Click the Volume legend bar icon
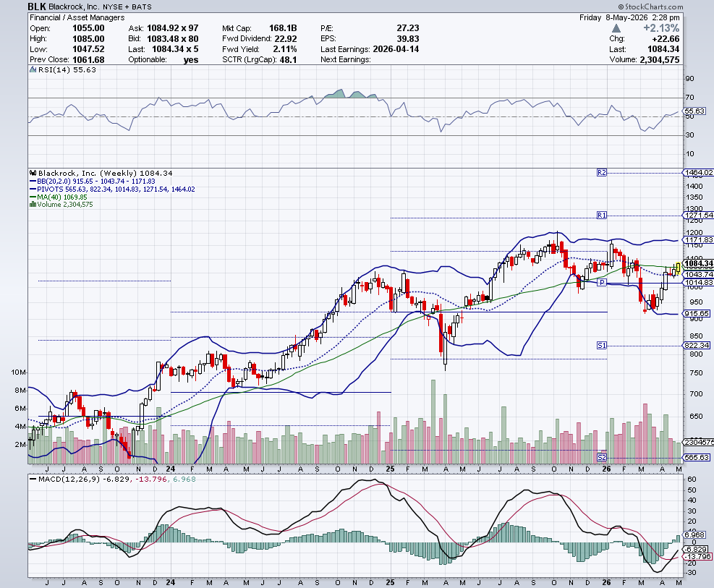The height and width of the screenshot is (588, 714). click(33, 205)
